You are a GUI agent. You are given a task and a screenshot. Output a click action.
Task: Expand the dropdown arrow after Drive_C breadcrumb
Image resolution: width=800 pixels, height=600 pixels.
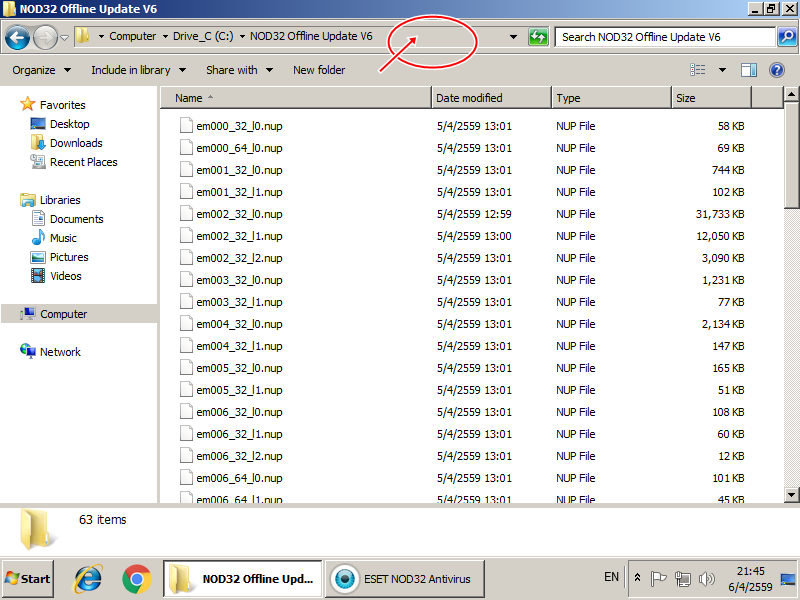pyautogui.click(x=242, y=36)
